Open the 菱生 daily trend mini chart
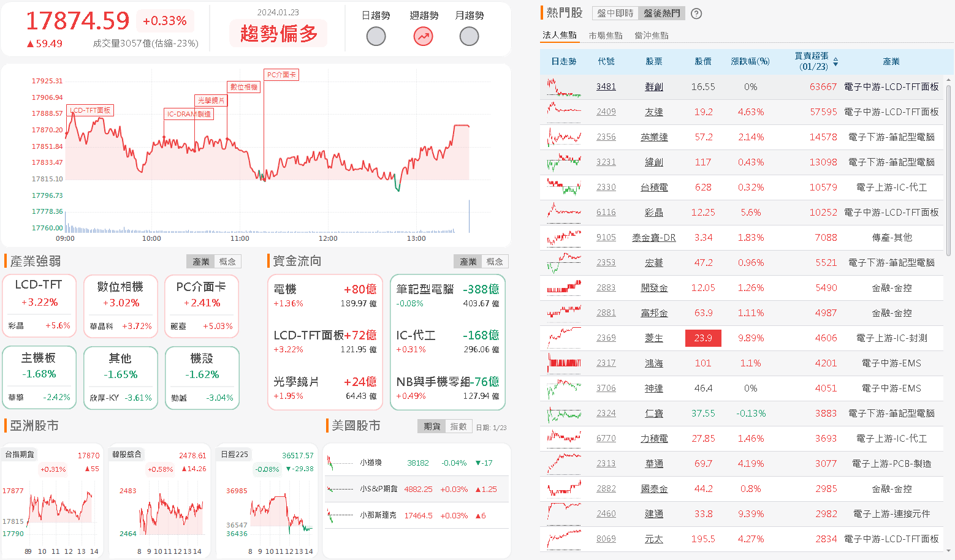Viewport: 955px width, 560px height. click(564, 338)
